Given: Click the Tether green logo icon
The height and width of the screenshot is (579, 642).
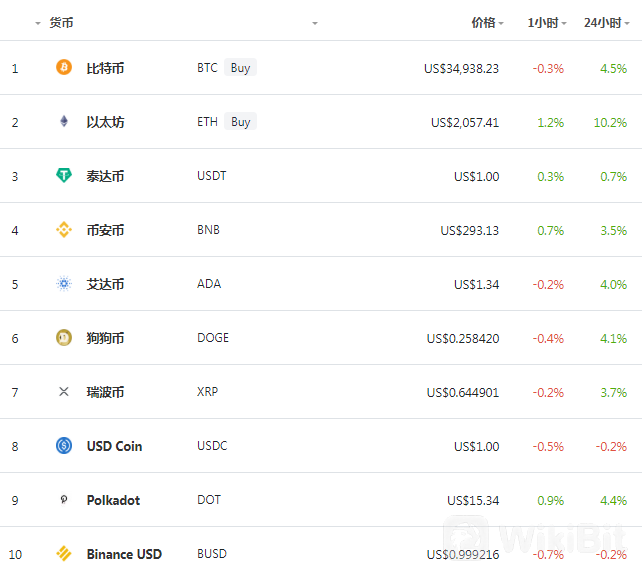Looking at the screenshot, I should tap(64, 175).
